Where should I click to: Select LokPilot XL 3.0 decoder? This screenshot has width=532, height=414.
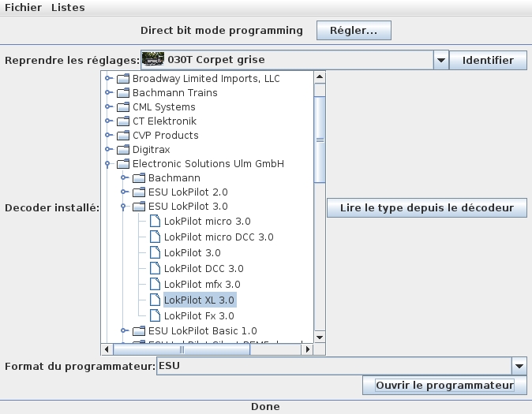coord(200,300)
